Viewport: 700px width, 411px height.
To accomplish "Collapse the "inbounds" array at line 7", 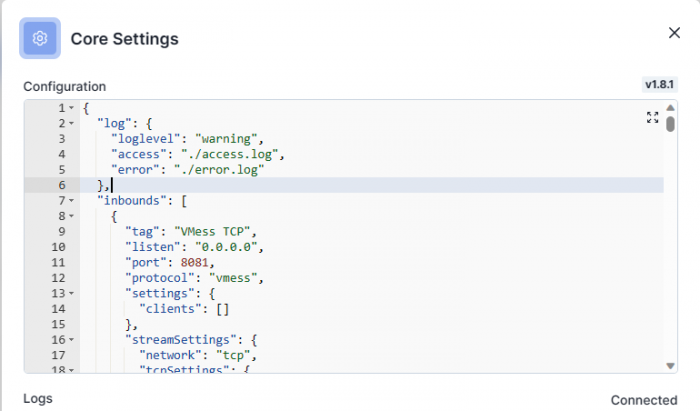I will coord(71,201).
